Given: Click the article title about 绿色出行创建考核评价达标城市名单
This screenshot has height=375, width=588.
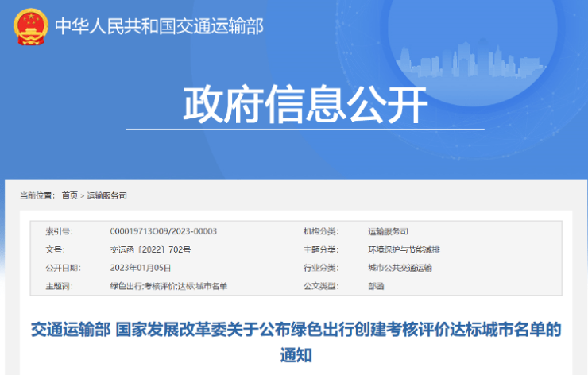Looking at the screenshot, I should [x=296, y=342].
